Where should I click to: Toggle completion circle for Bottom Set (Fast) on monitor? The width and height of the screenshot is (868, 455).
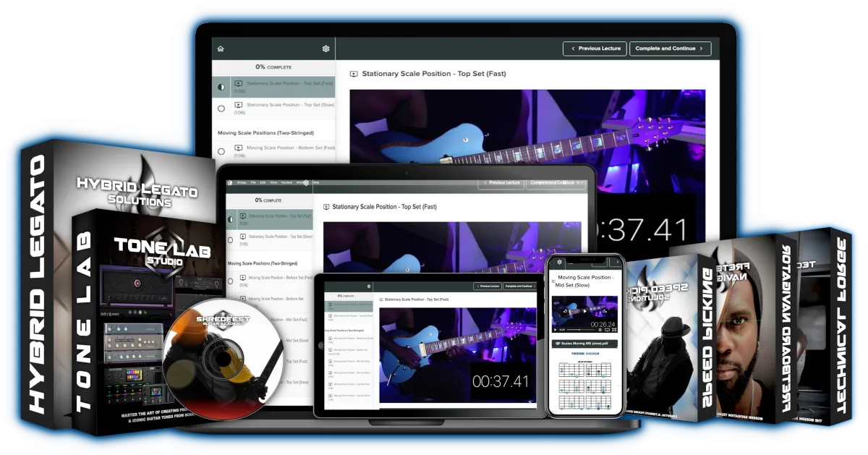pos(221,151)
